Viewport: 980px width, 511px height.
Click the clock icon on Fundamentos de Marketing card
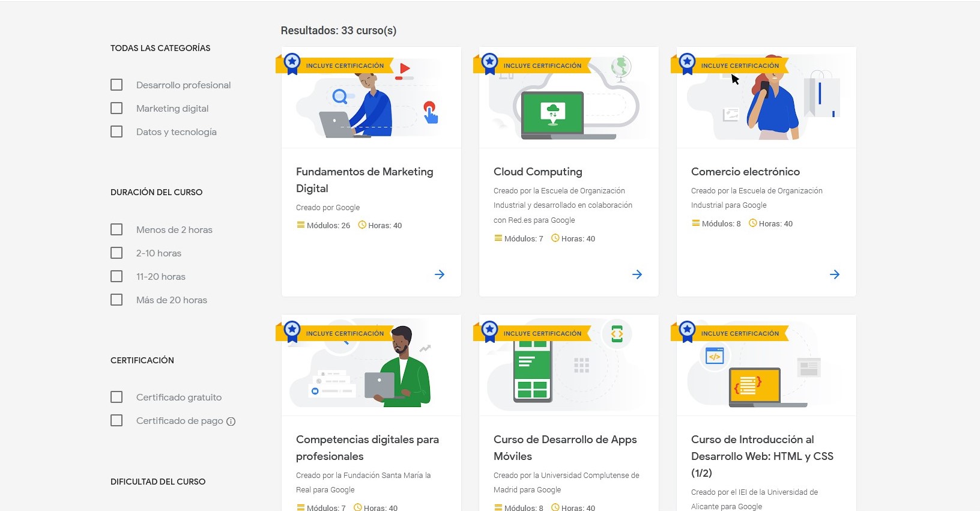[362, 225]
